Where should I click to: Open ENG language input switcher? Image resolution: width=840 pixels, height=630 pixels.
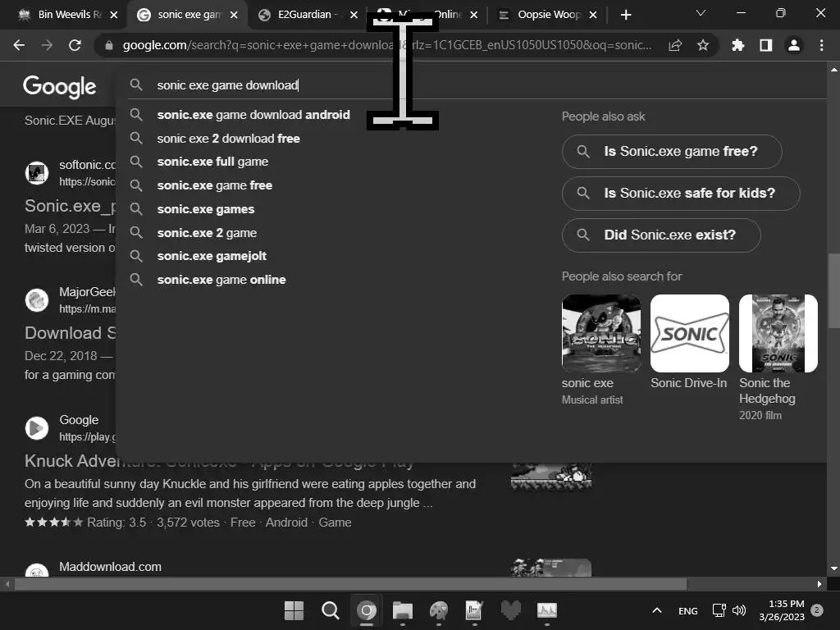pos(688,610)
